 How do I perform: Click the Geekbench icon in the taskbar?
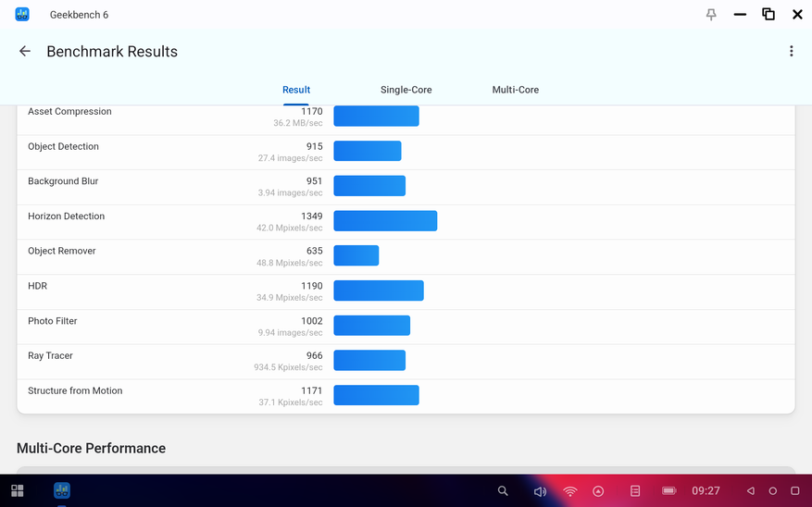click(62, 490)
